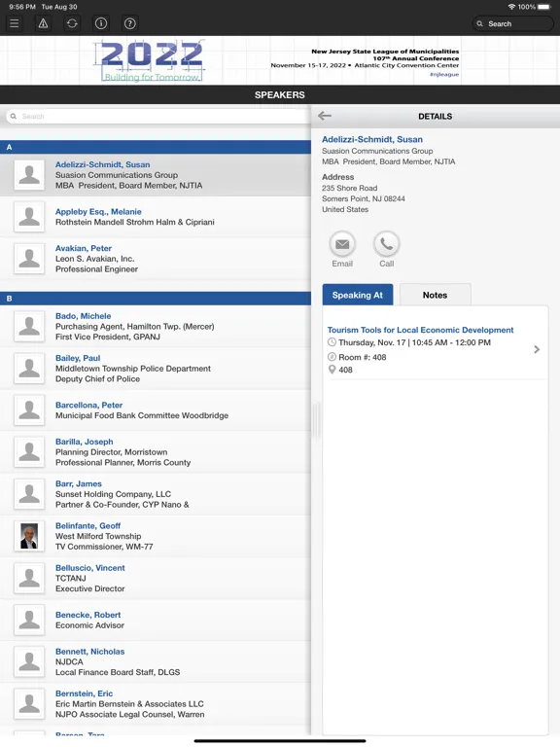Image resolution: width=560 pixels, height=747 pixels.
Task: Click the section B header bar
Action: tap(156, 299)
